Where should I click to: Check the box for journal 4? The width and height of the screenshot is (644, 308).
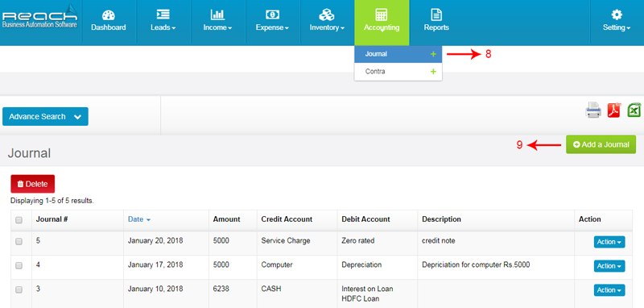click(19, 265)
